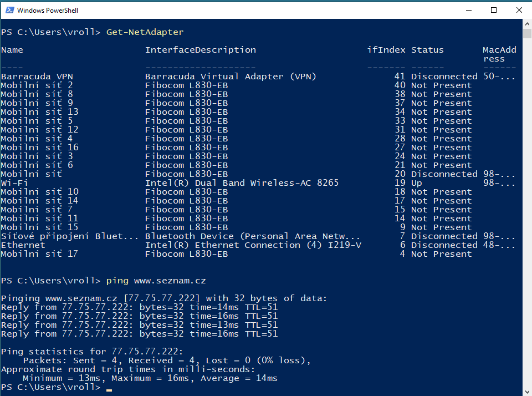The width and height of the screenshot is (532, 396).
Task: Click the scrollbar up arrow
Action: [x=526, y=23]
